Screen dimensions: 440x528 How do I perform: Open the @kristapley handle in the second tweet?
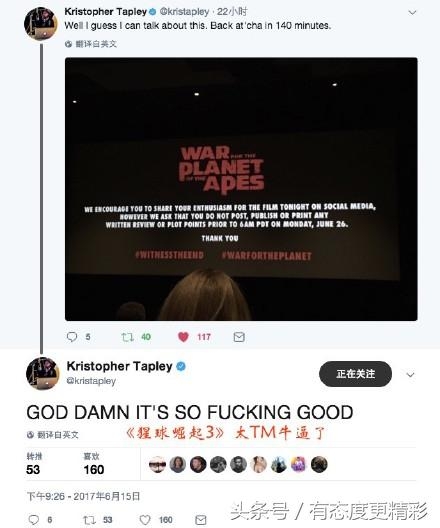(x=91, y=381)
